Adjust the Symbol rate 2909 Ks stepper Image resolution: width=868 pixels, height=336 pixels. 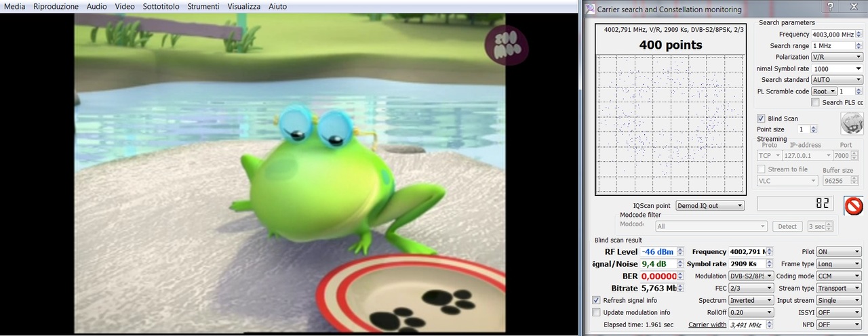(770, 264)
